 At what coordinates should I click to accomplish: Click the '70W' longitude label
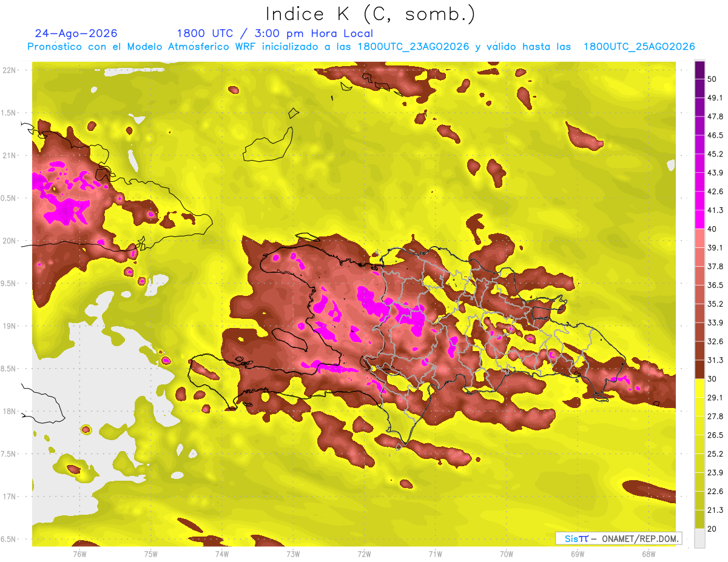(x=507, y=554)
